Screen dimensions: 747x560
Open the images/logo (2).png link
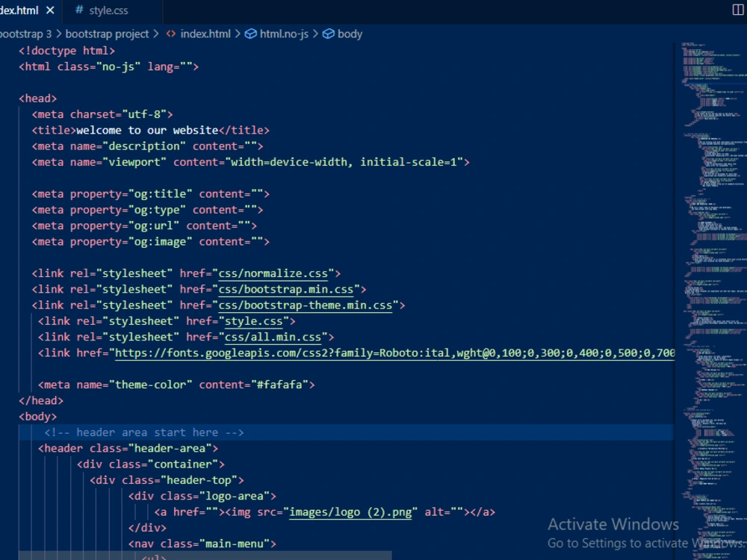(350, 512)
